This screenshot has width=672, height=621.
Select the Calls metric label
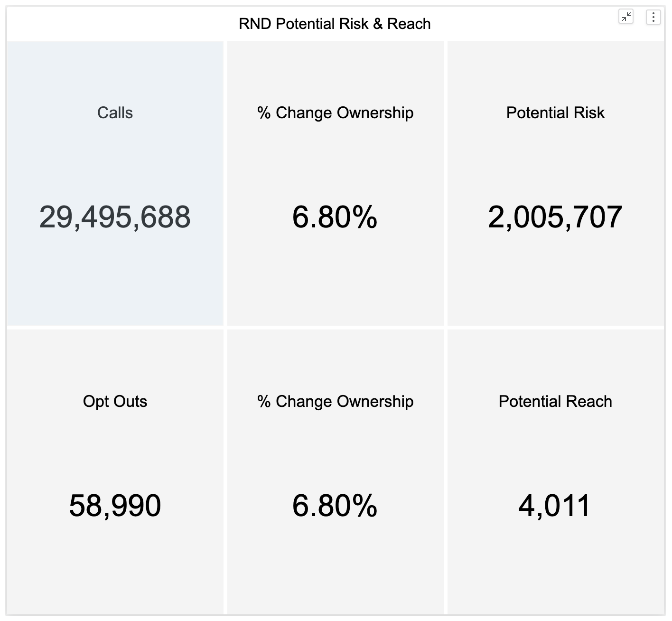click(x=115, y=113)
